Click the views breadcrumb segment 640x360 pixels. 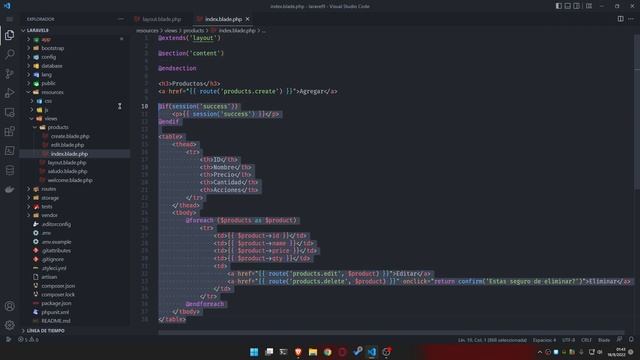coord(171,31)
